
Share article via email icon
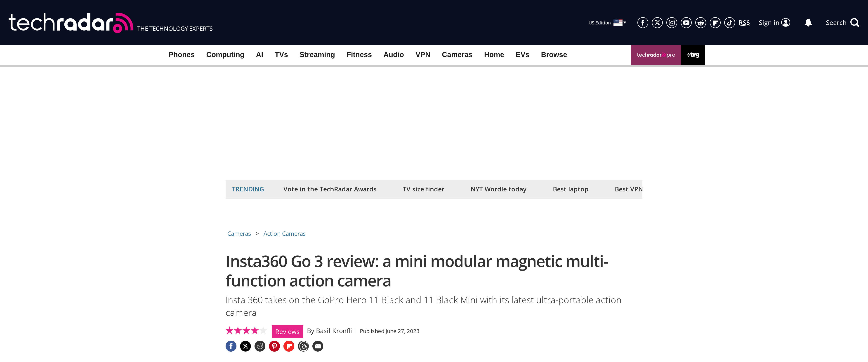318,346
